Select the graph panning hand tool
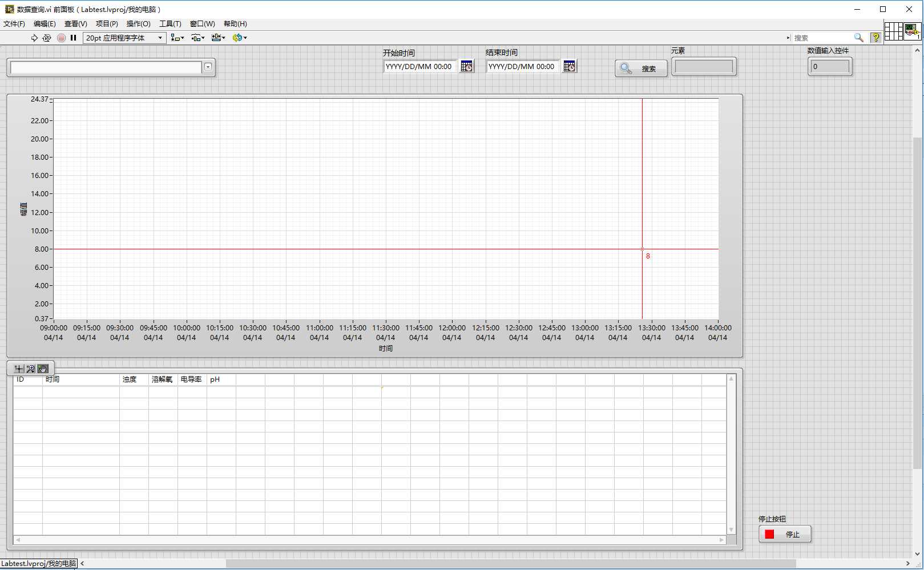The width and height of the screenshot is (924, 570). [x=43, y=369]
